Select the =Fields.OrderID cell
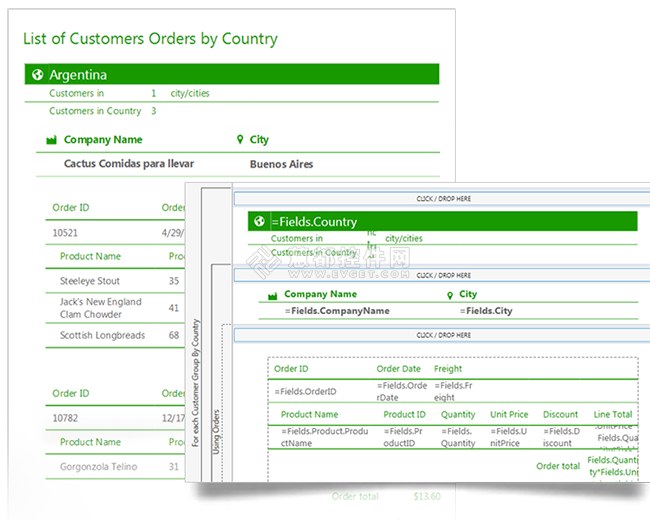This screenshot has height=520, width=650. (306, 391)
